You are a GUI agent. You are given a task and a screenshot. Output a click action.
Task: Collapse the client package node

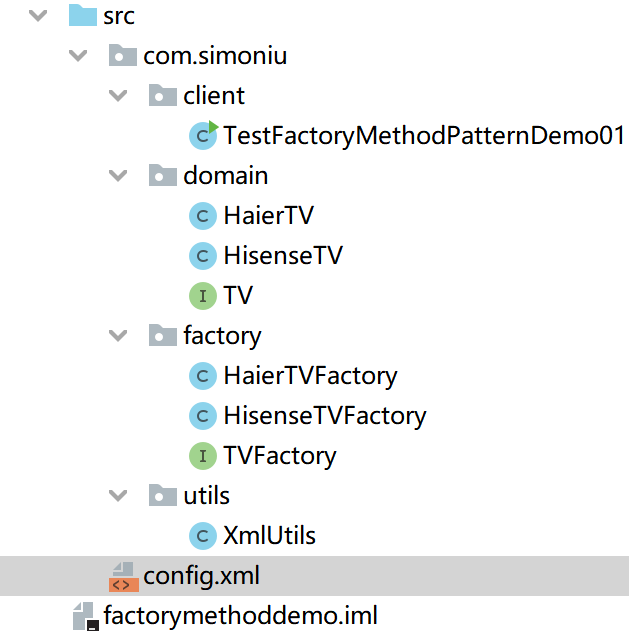coord(118,96)
